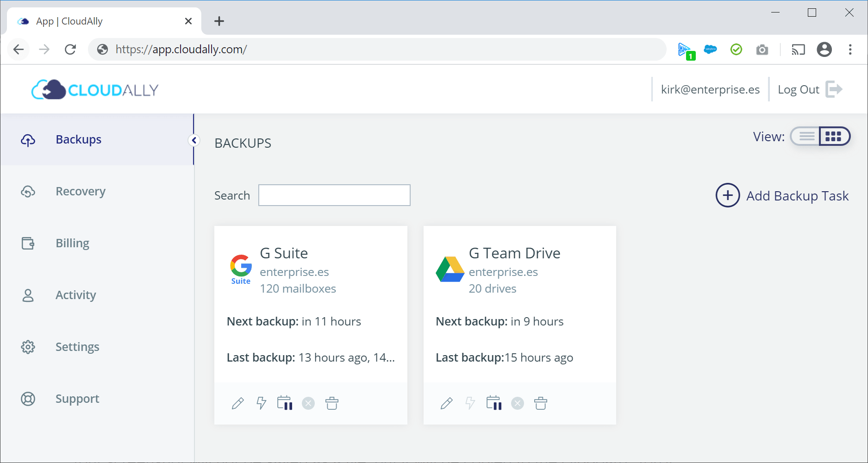Run G Team Drive backup lightning icon

tap(470, 403)
